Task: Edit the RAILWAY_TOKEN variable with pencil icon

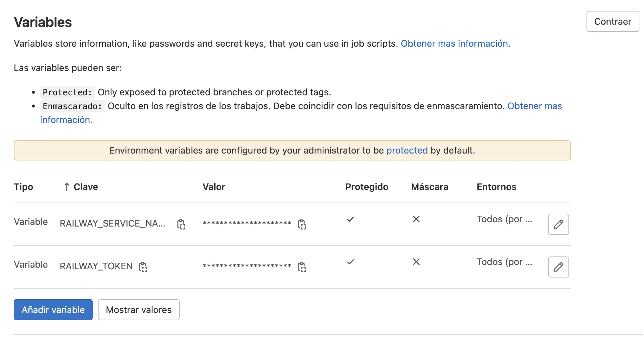Action: coord(558,267)
